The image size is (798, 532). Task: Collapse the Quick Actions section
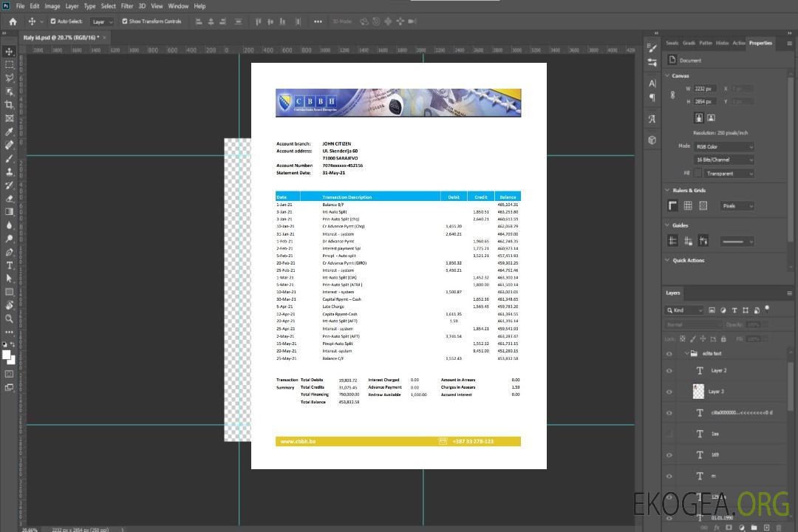(667, 260)
